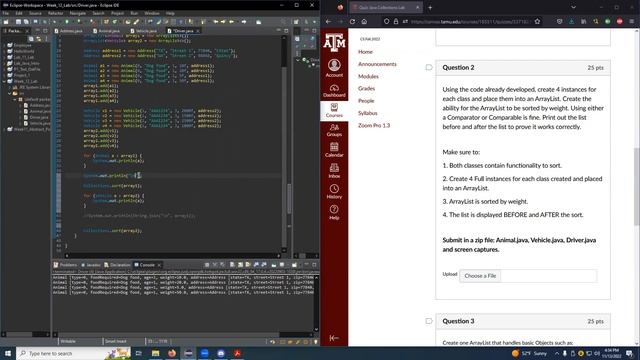Switch to the Problems tab in Eclipse
The height and width of the screenshot is (360, 640).
pyautogui.click(x=65, y=265)
